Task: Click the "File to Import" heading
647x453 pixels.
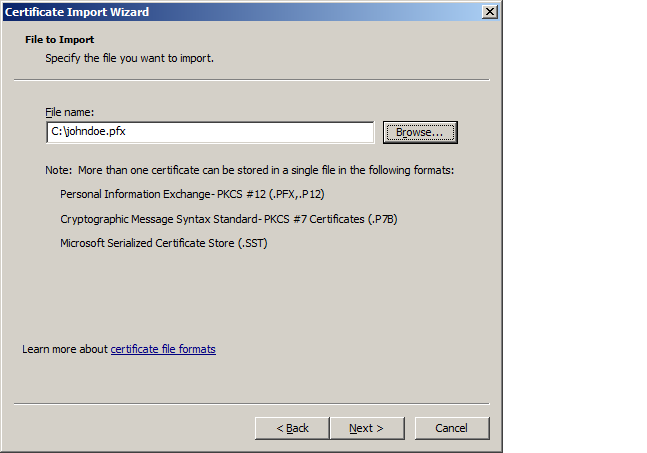Action: (59, 40)
